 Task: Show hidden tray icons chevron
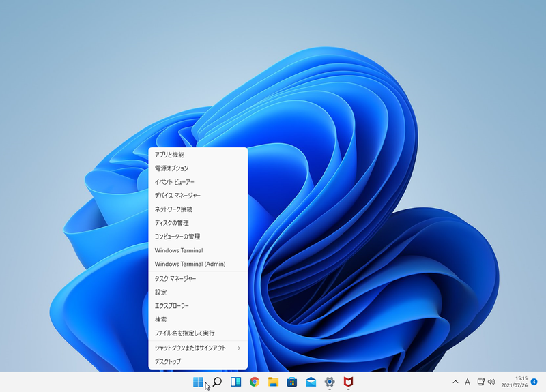click(455, 382)
